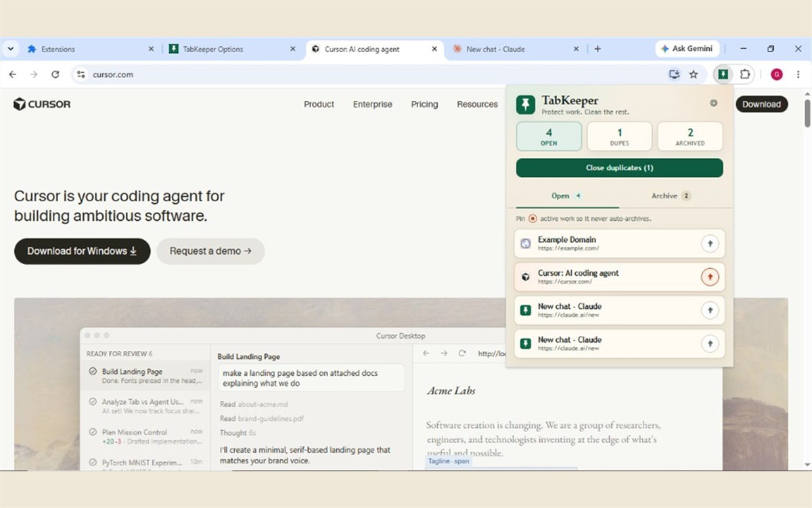Click the Download button in page header
The width and height of the screenshot is (812, 508).
(x=761, y=104)
